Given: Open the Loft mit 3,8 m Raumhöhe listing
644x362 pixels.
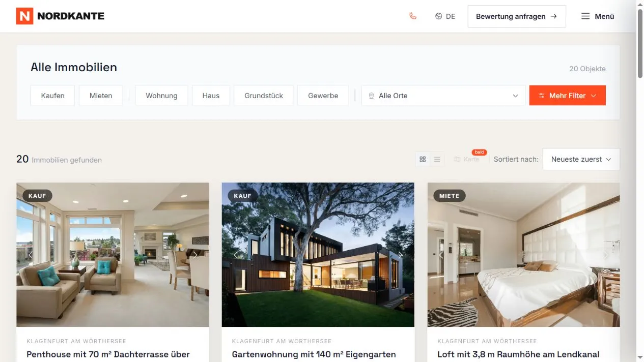Looking at the screenshot, I should point(518,354).
